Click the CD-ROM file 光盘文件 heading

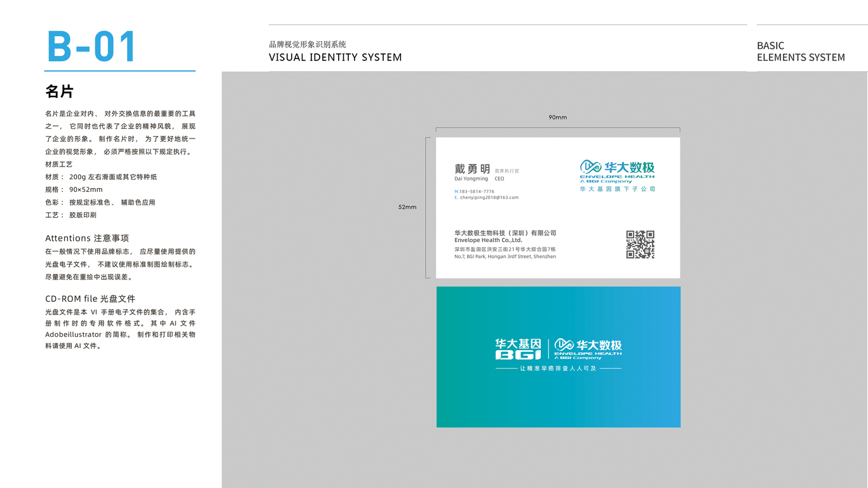[90, 299]
